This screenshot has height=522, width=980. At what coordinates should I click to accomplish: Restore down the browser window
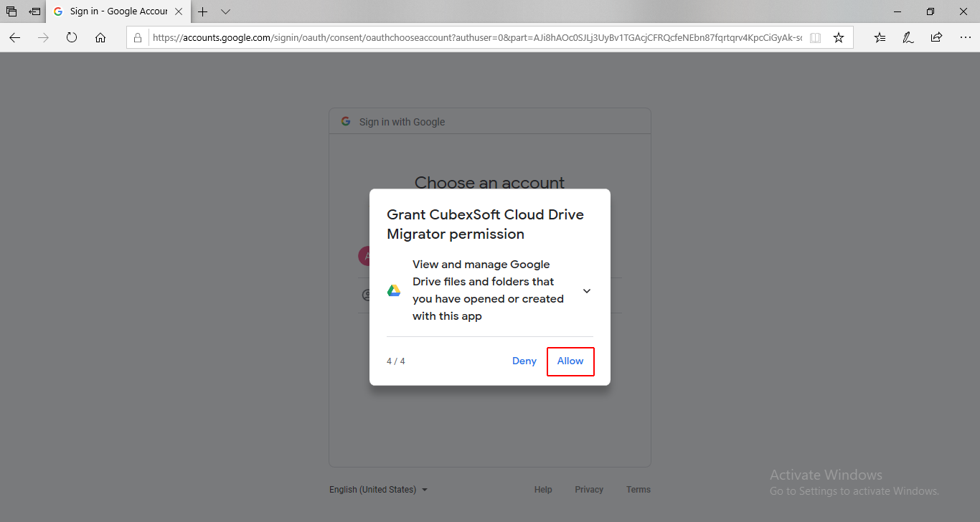point(930,11)
